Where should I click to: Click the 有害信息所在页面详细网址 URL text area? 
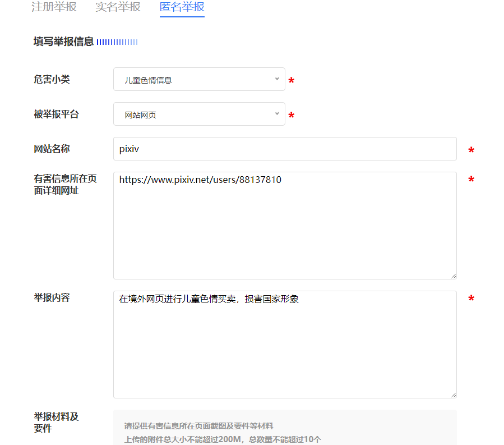pos(285,226)
